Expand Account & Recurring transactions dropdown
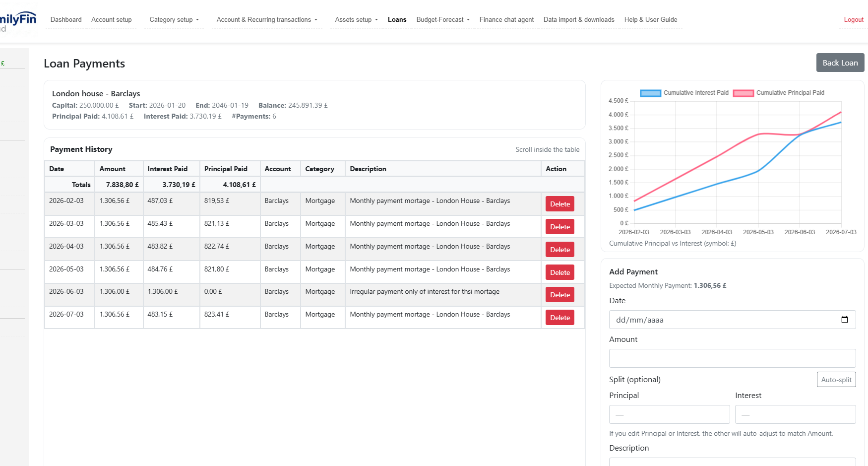 pos(267,20)
